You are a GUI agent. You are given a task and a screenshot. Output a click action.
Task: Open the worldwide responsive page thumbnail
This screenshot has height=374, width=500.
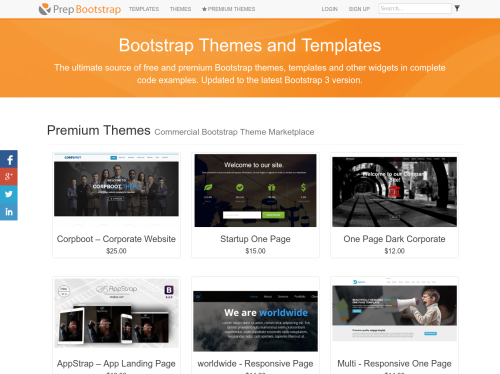tap(255, 321)
